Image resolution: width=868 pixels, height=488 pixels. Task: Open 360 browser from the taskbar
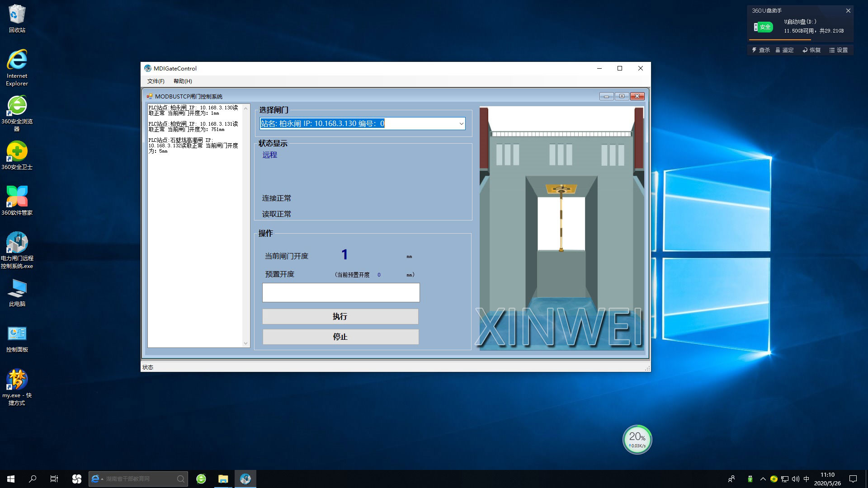click(x=201, y=479)
